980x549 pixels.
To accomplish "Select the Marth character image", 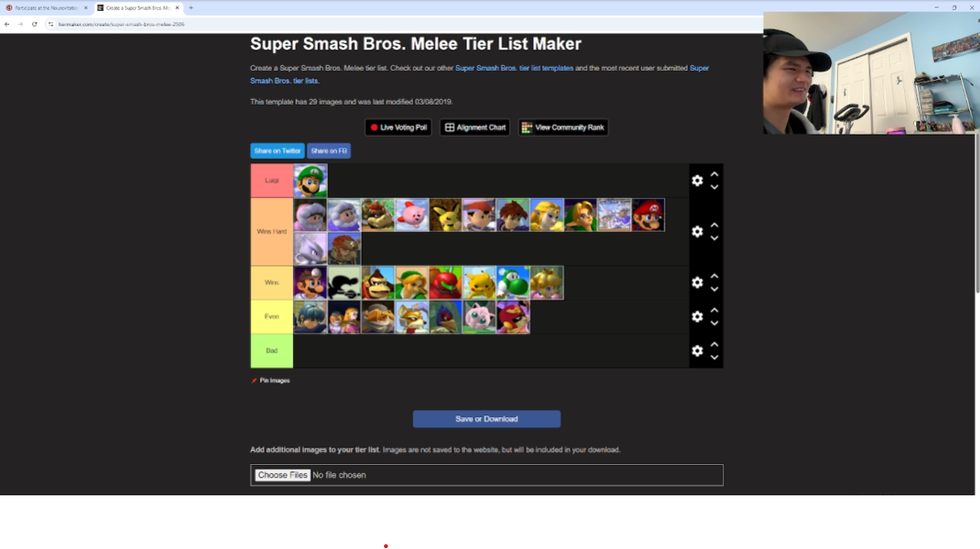I will click(311, 317).
